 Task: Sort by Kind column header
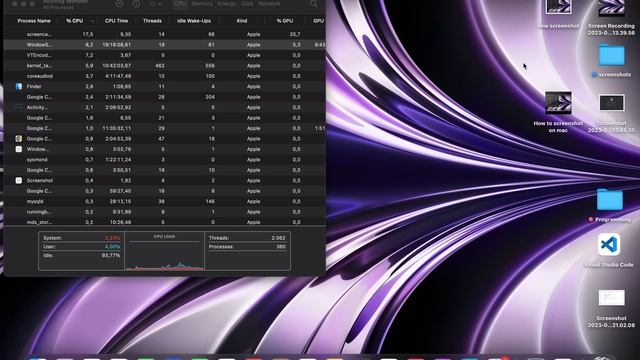point(242,21)
